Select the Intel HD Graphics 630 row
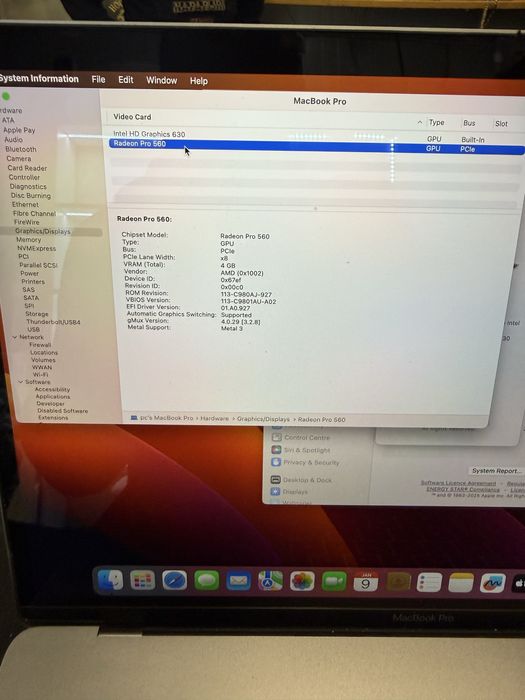Image resolution: width=525 pixels, height=700 pixels. 317,135
